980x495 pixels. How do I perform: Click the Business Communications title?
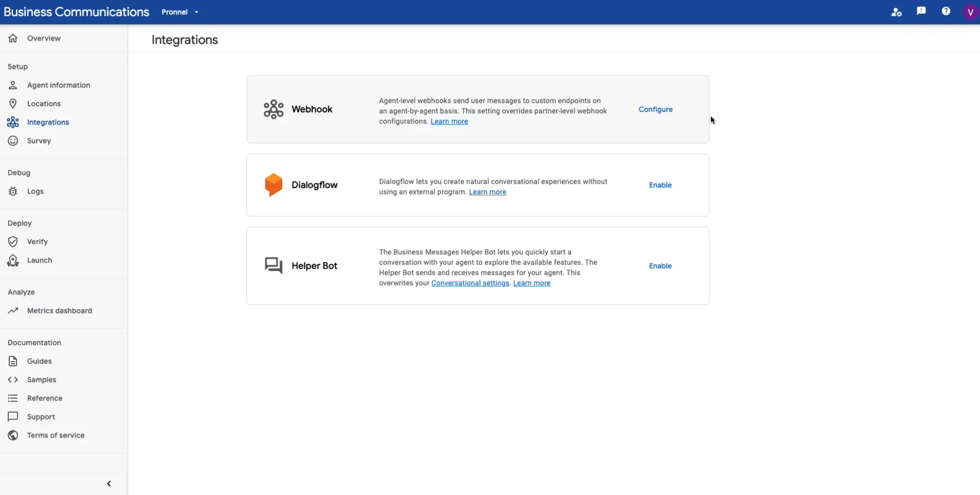click(76, 12)
